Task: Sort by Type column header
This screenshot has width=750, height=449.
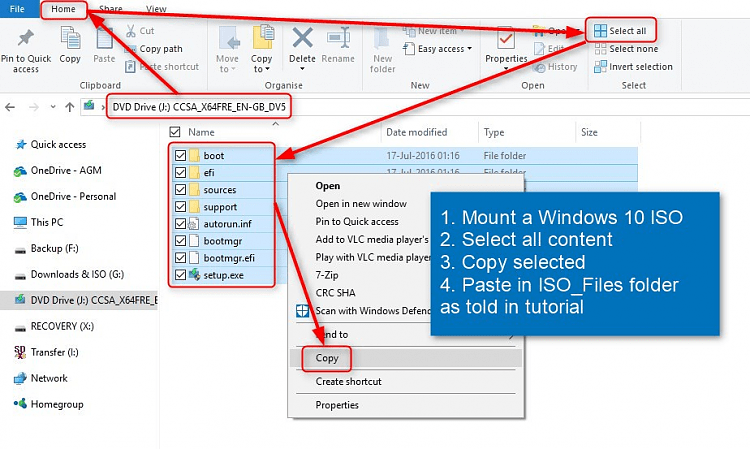Action: [x=494, y=132]
